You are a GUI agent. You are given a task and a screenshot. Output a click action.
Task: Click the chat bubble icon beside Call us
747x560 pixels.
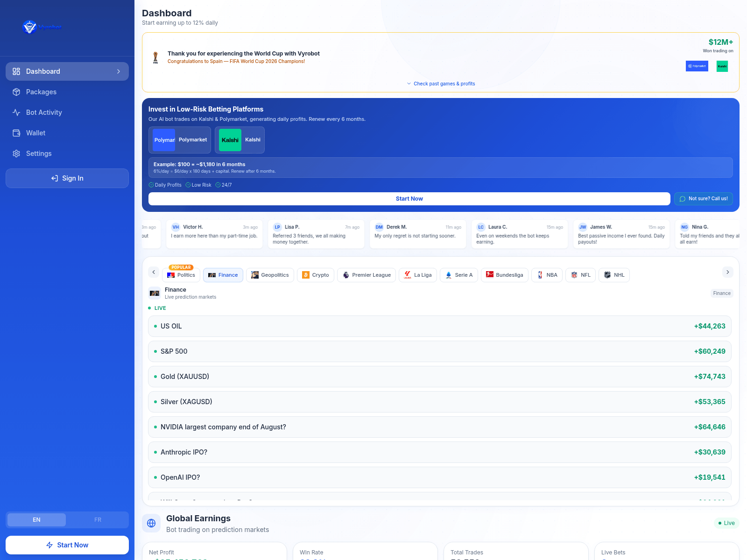pyautogui.click(x=683, y=199)
